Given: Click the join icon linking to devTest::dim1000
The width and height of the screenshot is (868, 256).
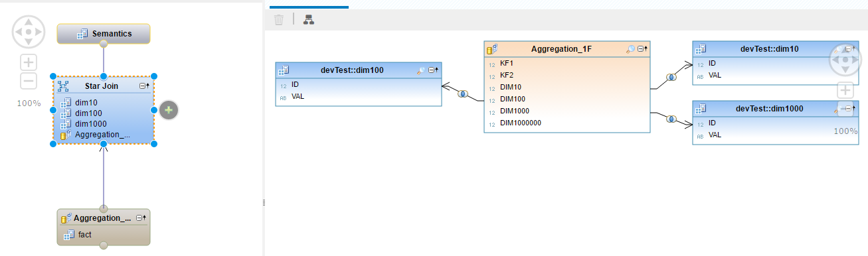Looking at the screenshot, I should click(x=671, y=119).
